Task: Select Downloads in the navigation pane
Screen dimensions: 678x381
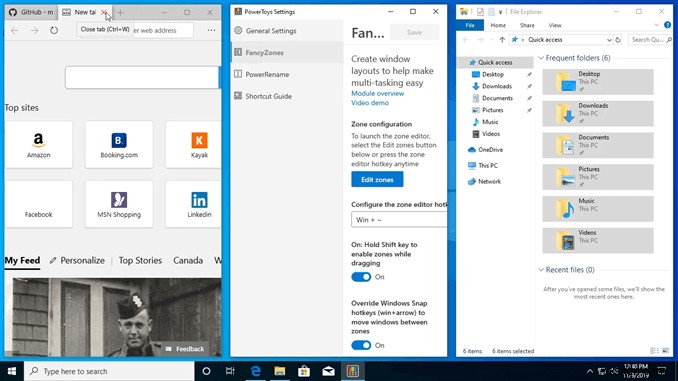Action: coord(497,86)
